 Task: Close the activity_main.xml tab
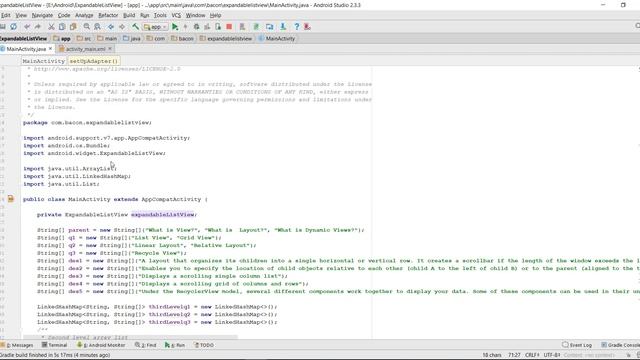110,49
